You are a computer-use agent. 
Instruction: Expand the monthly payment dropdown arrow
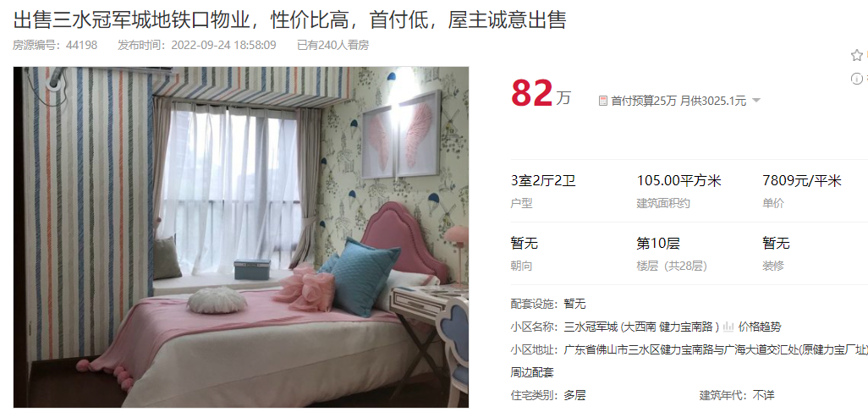click(756, 101)
